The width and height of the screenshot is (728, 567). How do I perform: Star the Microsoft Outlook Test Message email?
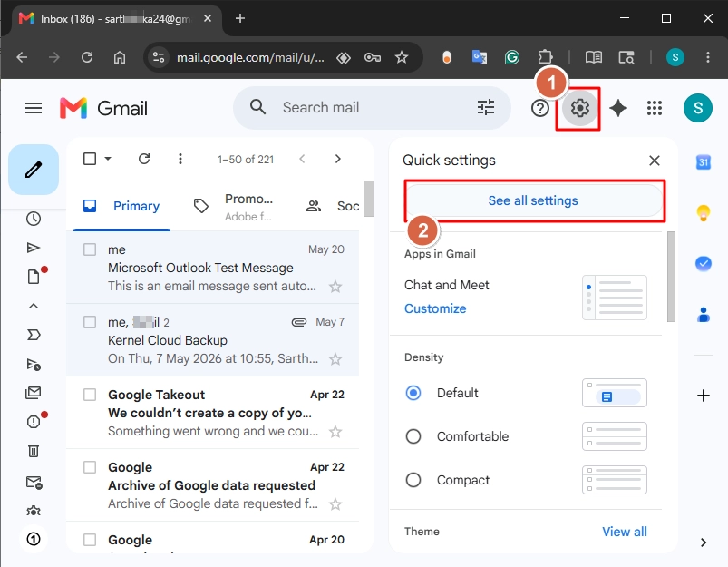tap(335, 287)
